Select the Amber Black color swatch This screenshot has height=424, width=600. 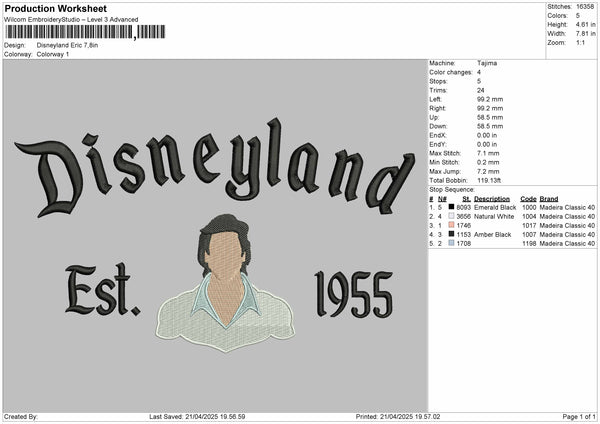452,234
